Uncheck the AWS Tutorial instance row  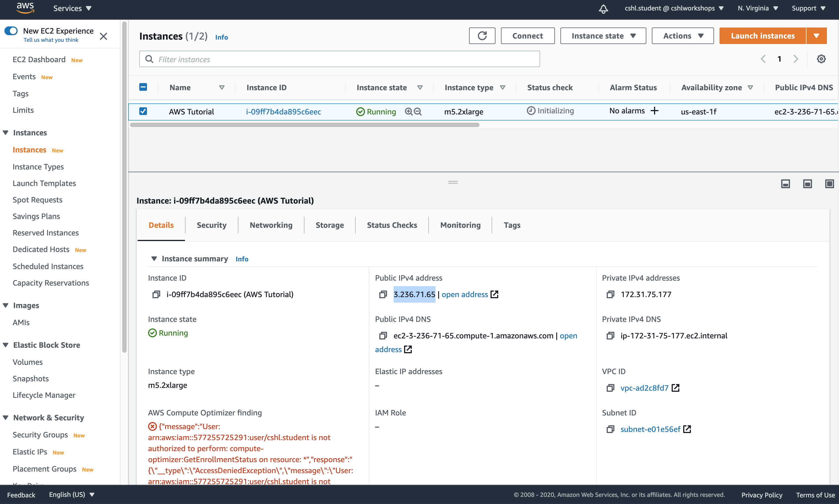143,111
